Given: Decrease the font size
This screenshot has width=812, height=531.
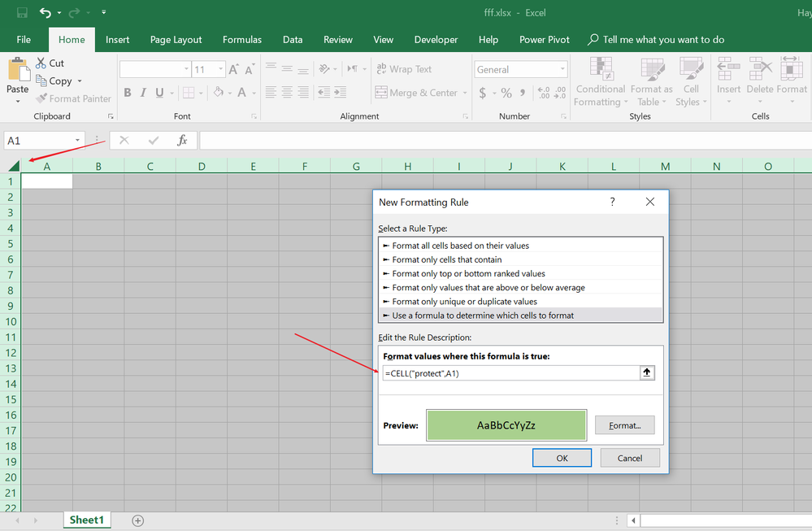Looking at the screenshot, I should pyautogui.click(x=250, y=69).
